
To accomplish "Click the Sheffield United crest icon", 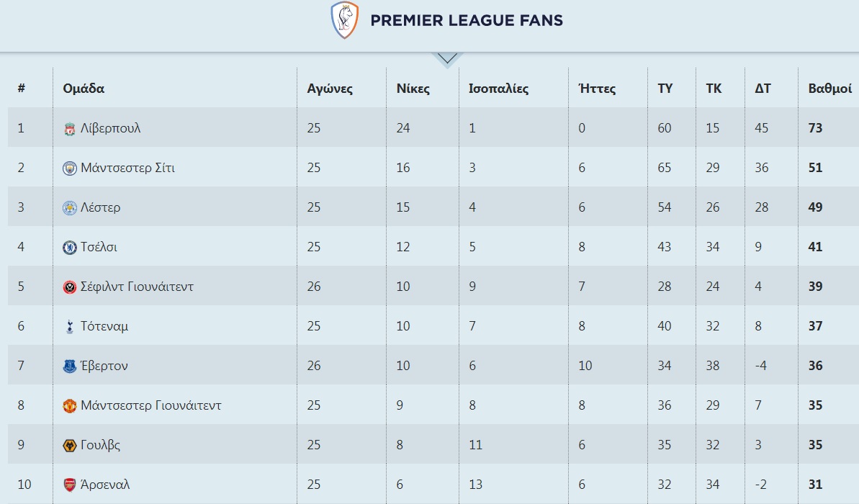I will [x=69, y=287].
